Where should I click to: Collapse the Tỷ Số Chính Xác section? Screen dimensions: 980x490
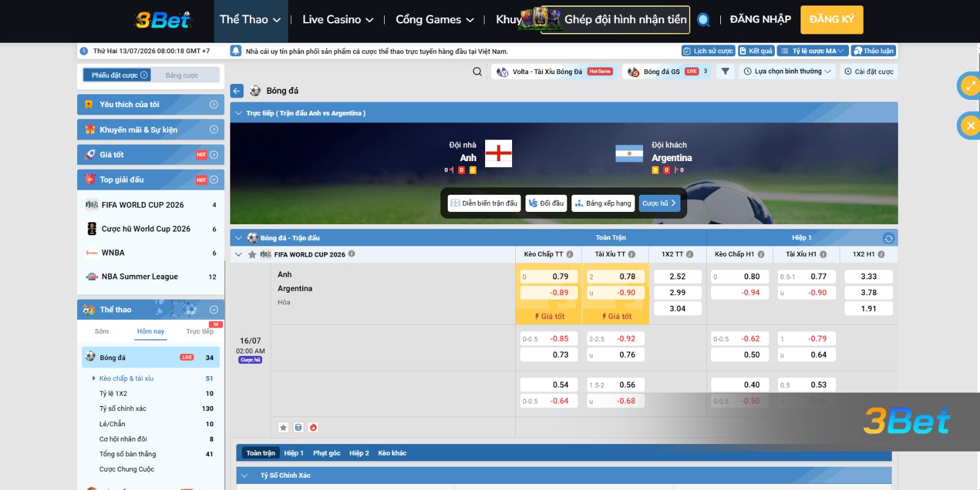244,475
